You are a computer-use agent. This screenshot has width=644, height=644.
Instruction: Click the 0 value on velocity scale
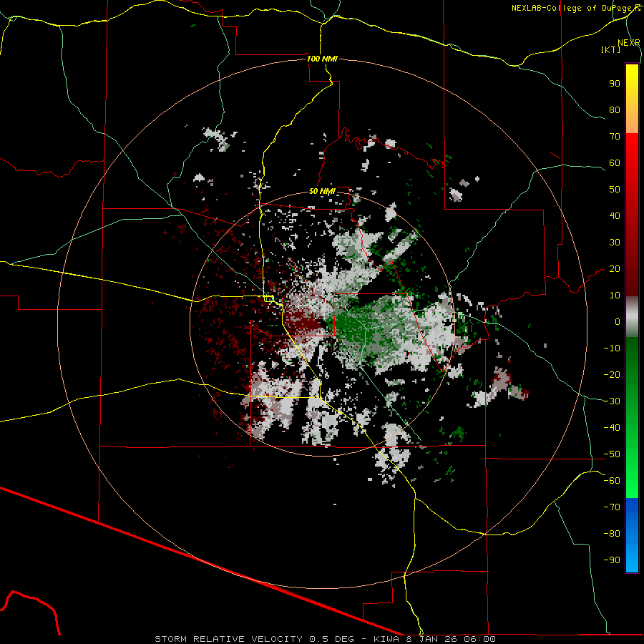(618, 322)
